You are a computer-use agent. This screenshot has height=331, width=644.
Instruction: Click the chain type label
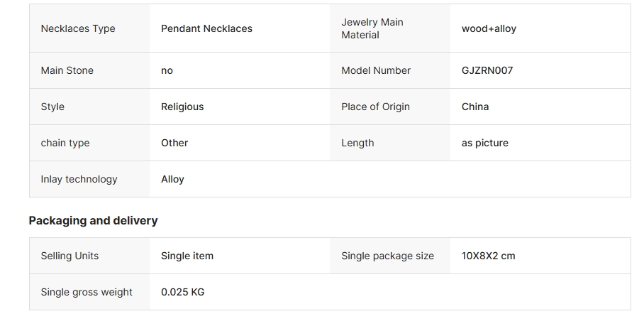point(65,143)
